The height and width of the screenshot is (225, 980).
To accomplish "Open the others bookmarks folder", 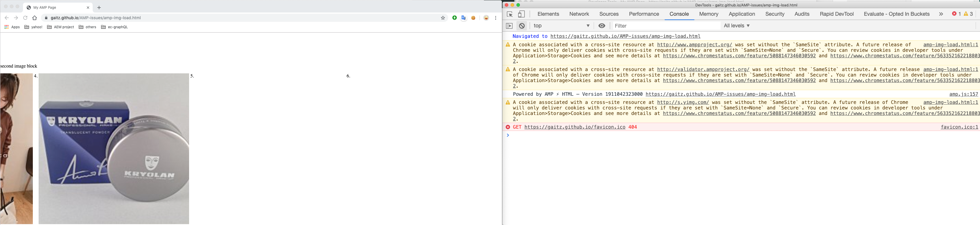I will click(x=87, y=27).
